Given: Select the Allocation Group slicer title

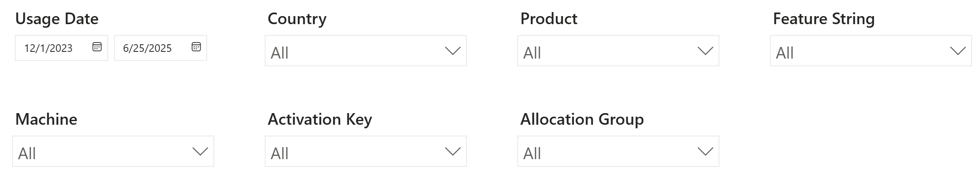Looking at the screenshot, I should [582, 119].
